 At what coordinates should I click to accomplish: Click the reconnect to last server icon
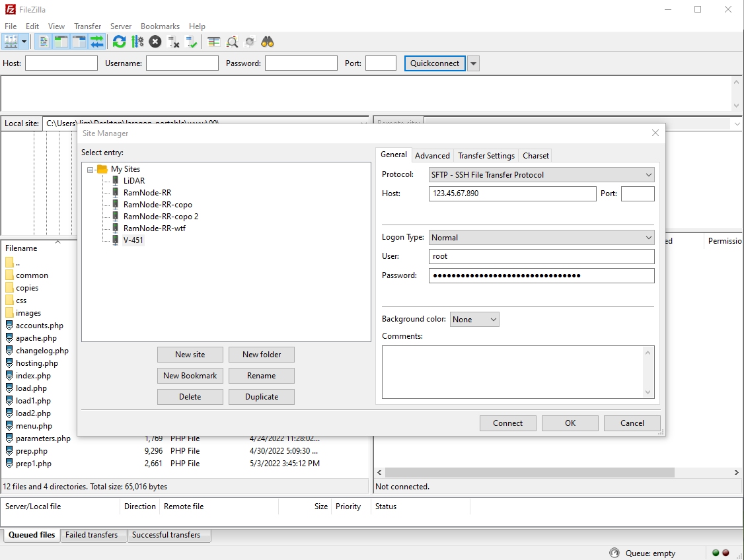coord(191,42)
